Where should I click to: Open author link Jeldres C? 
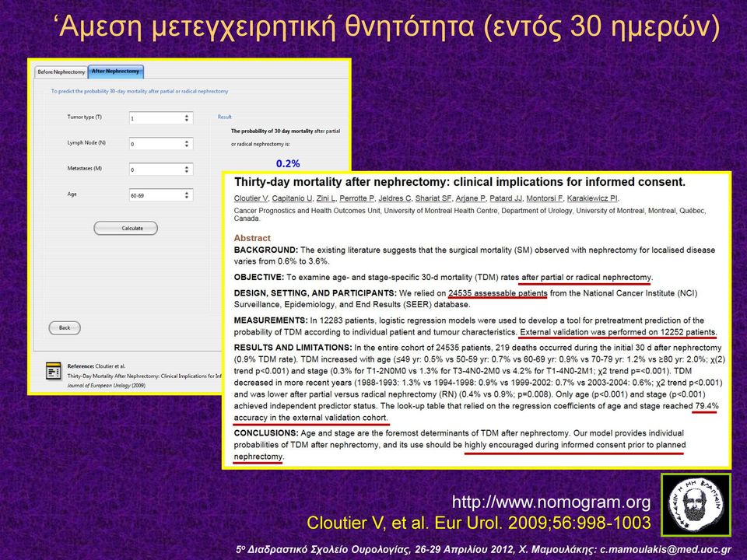tap(395, 198)
